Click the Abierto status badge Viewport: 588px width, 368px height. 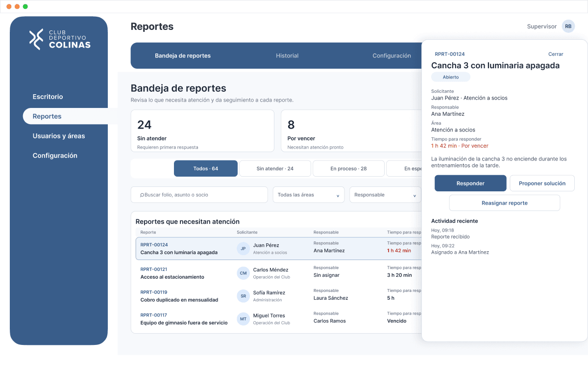pyautogui.click(x=451, y=77)
